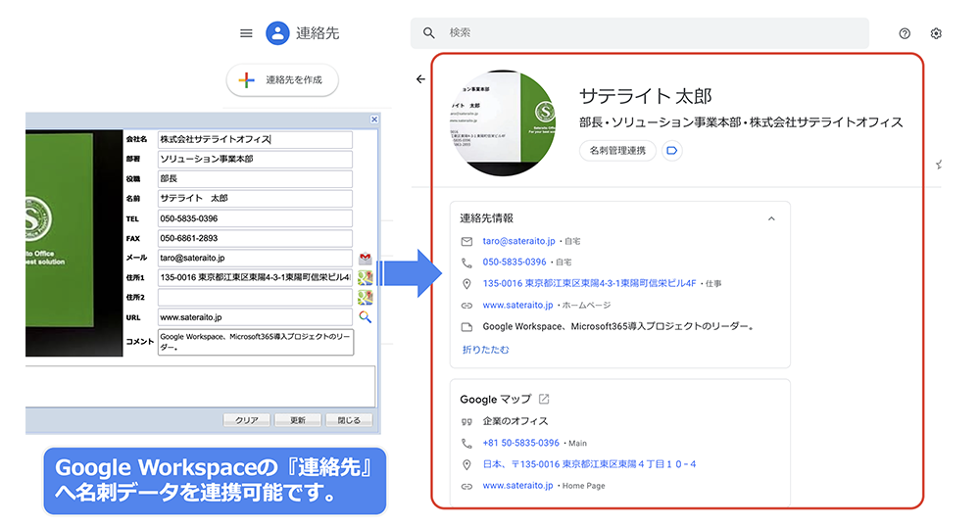Edit the コメント text area

256,342
